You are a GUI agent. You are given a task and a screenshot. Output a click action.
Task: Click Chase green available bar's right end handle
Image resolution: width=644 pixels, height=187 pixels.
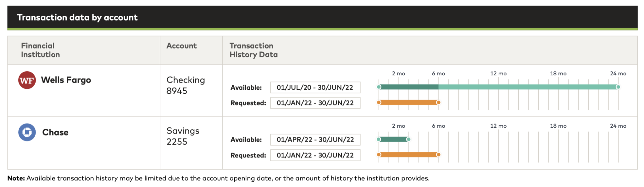tap(408, 139)
